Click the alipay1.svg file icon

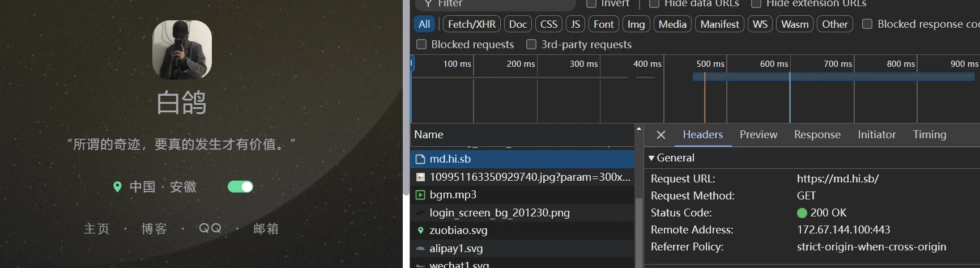point(420,249)
